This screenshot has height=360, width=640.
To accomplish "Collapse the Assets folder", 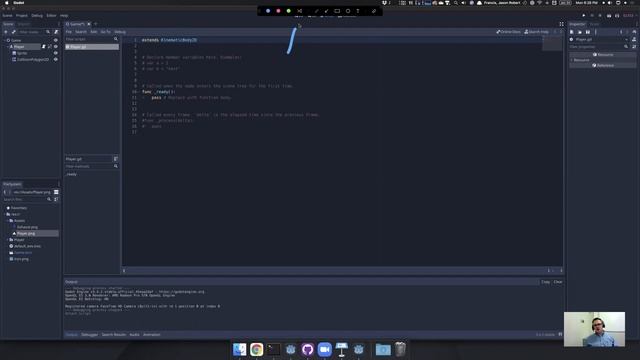I will (7, 221).
